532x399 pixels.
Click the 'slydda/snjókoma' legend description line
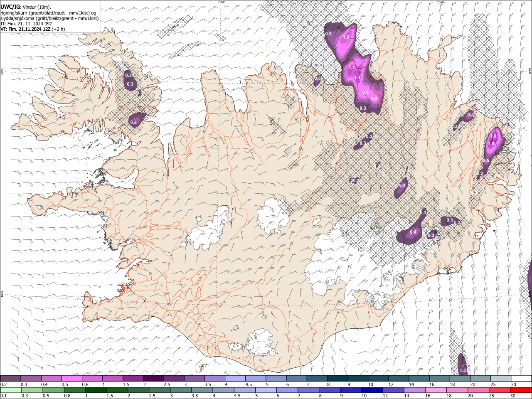pyautogui.click(x=50, y=18)
